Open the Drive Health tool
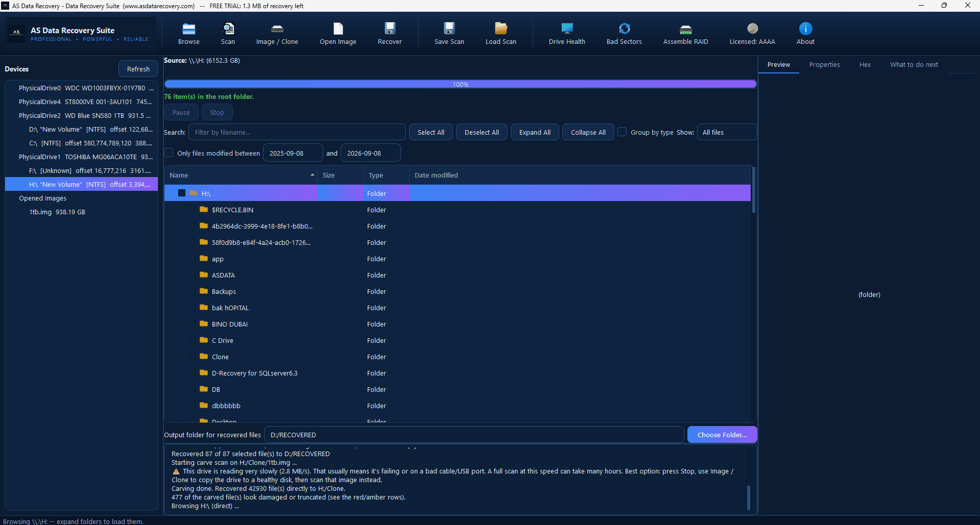The image size is (980, 525). 567,34
